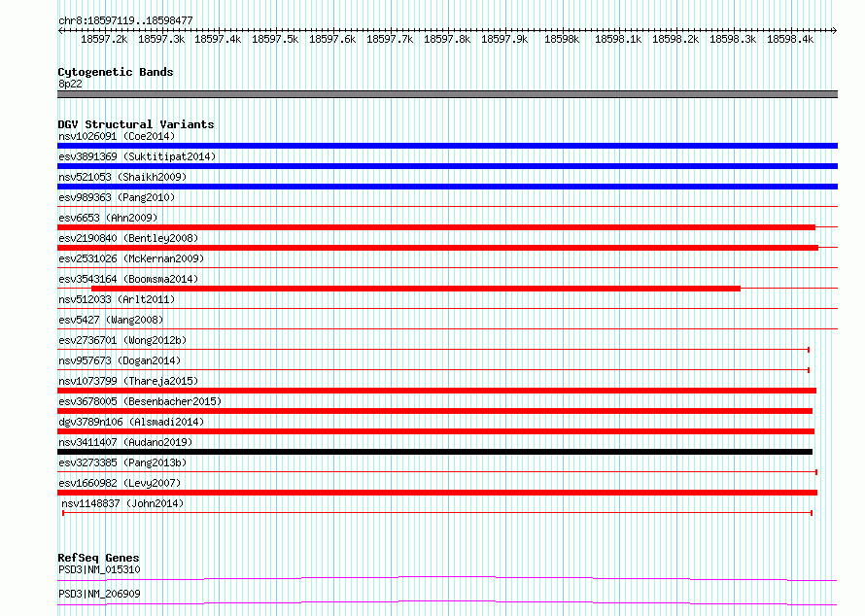
Task: Click the chr8:18597119..18598477 region label
Action: (125, 20)
